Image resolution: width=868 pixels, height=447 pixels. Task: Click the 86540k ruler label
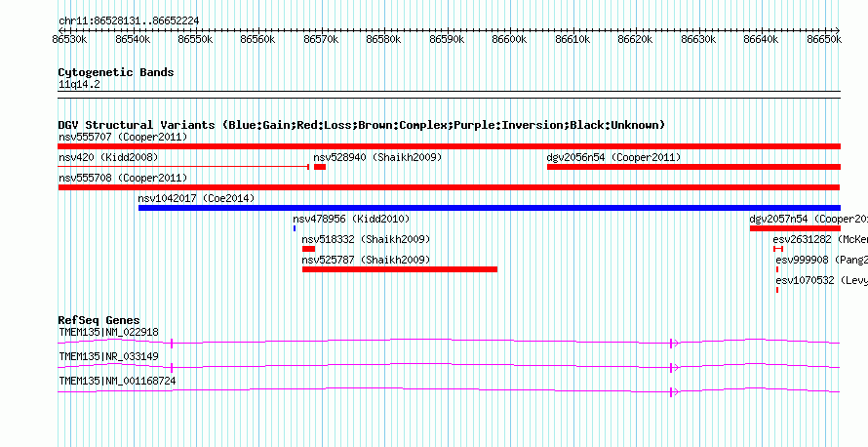(x=133, y=40)
